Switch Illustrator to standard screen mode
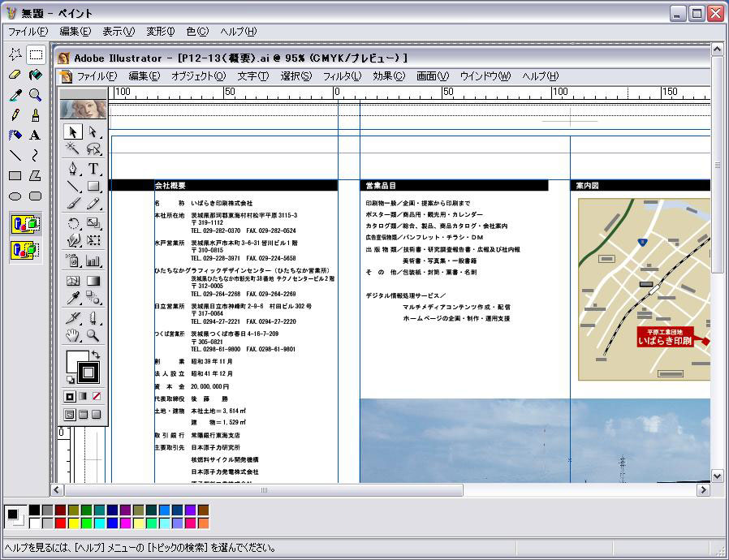This screenshot has width=729, height=560. click(70, 414)
